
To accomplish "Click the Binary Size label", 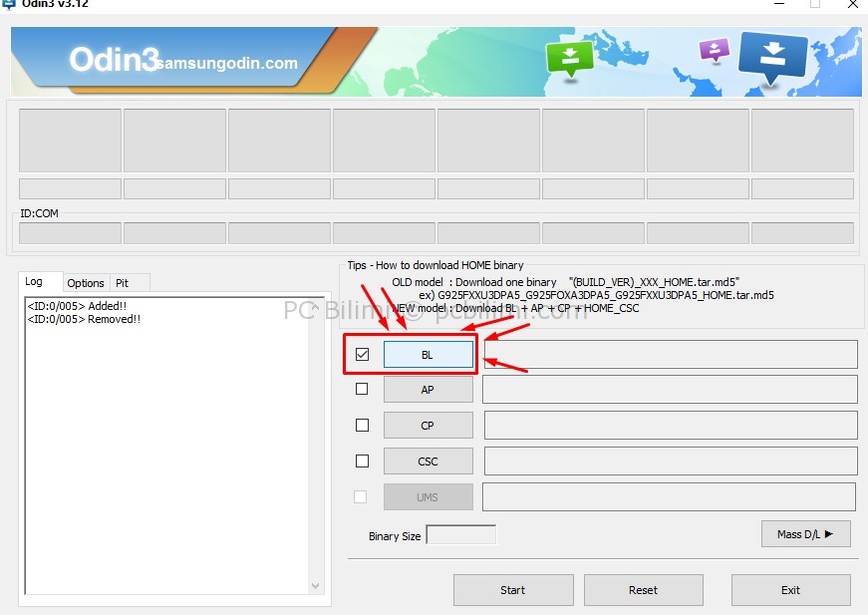I will (x=395, y=536).
